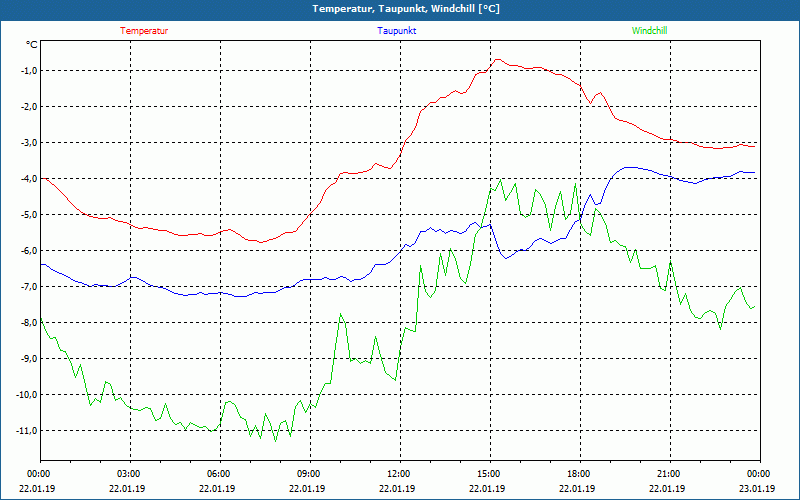800x500 pixels.
Task: Click the 15:00 time axis label
Action: pyautogui.click(x=490, y=474)
